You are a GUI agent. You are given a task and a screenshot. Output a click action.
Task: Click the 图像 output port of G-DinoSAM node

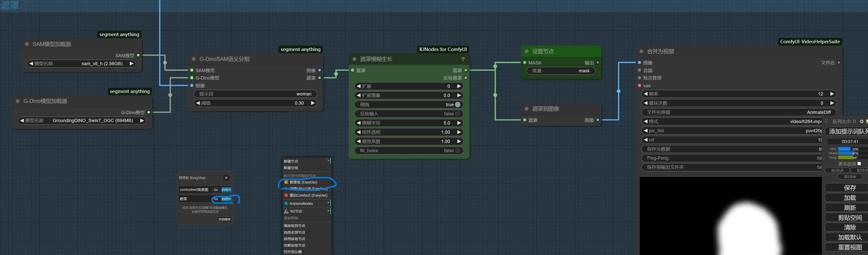(x=319, y=70)
